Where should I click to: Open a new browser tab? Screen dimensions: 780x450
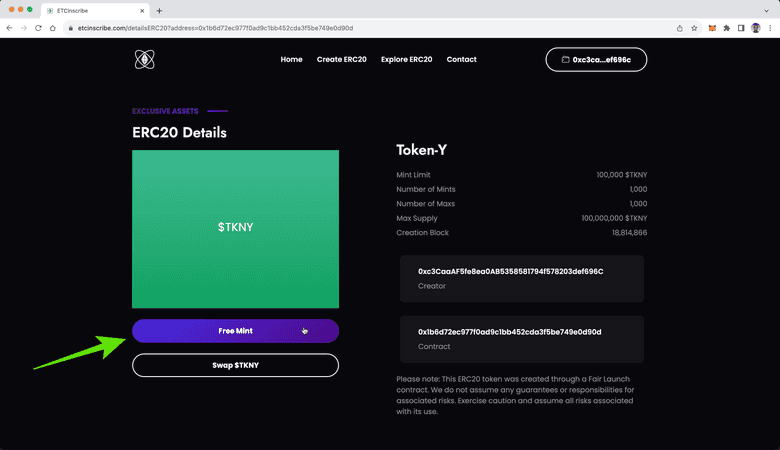[159, 10]
